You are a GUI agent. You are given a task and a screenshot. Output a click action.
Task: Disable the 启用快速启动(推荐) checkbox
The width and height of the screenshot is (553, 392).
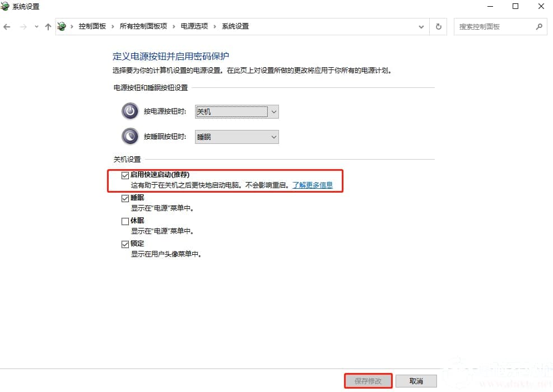[126, 175]
